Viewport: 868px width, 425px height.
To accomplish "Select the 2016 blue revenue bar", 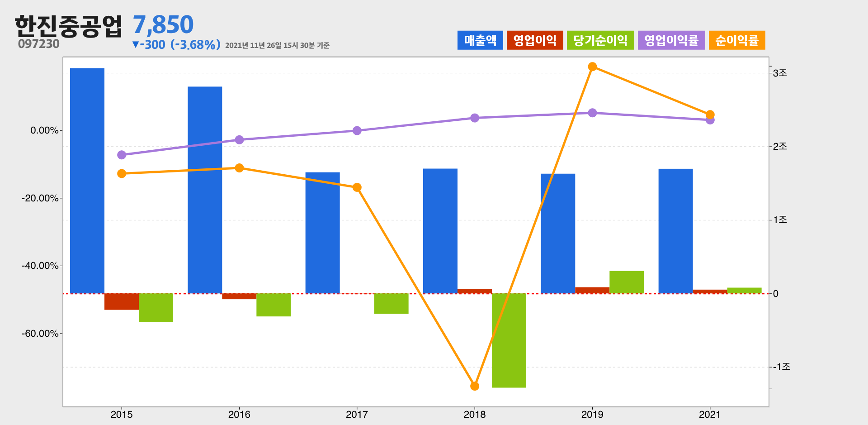I will tap(205, 190).
